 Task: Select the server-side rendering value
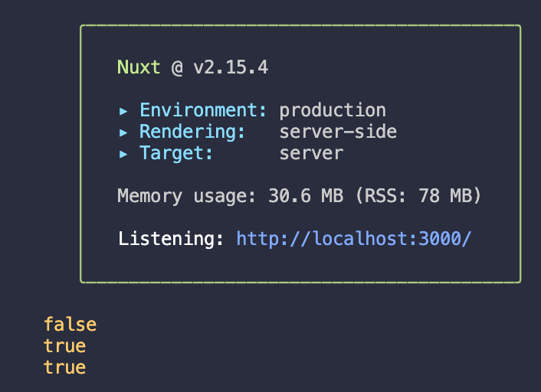[338, 132]
